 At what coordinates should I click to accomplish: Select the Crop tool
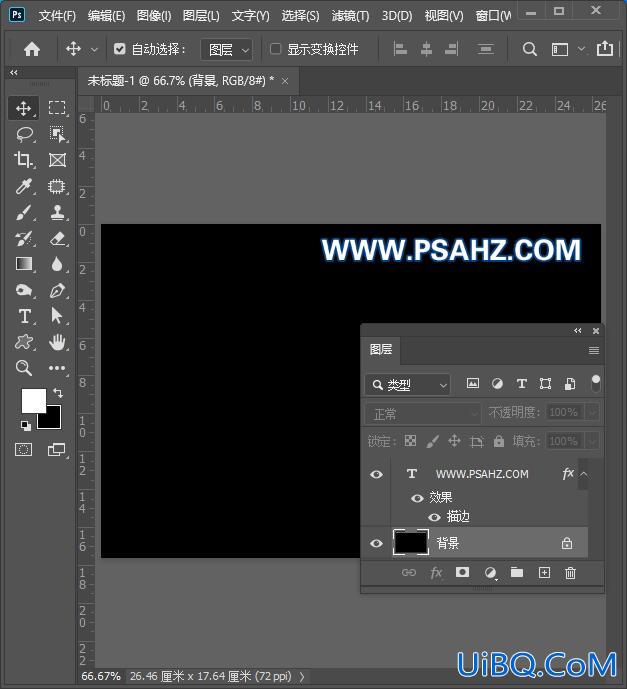(24, 160)
